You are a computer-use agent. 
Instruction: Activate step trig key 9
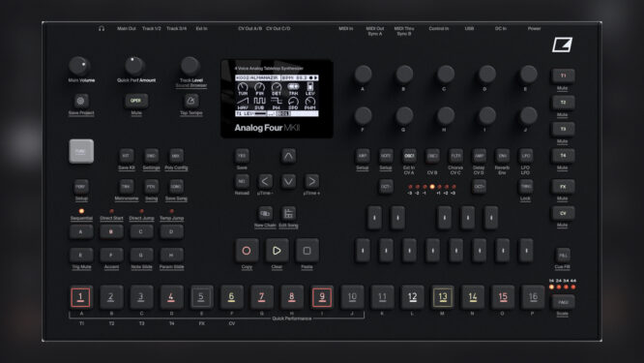pos(322,297)
